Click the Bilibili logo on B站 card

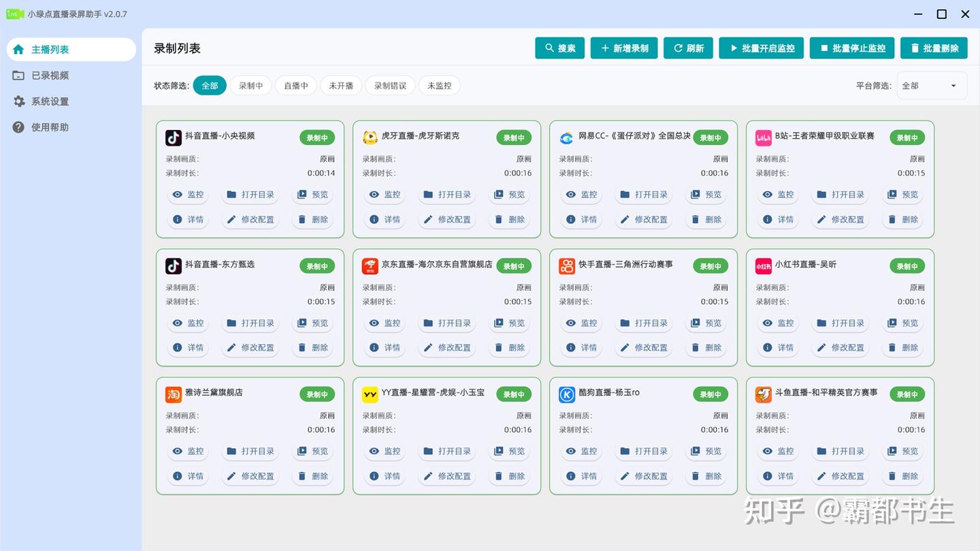[x=764, y=137]
